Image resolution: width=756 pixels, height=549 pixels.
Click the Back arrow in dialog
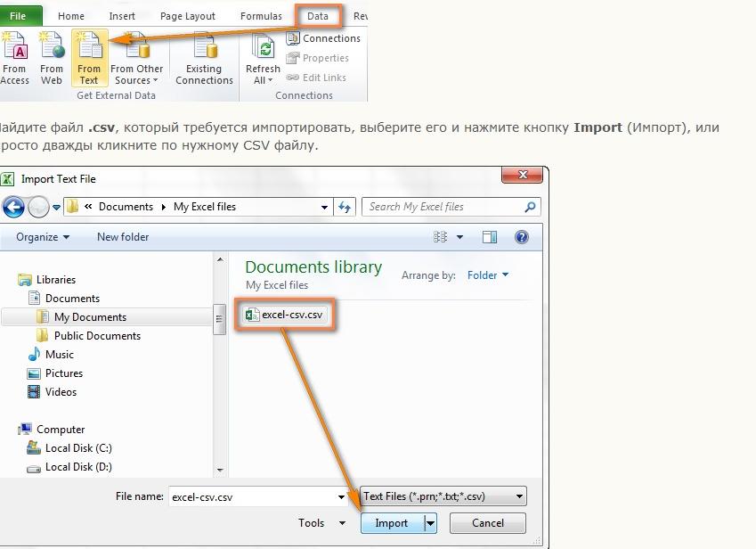coord(13,207)
